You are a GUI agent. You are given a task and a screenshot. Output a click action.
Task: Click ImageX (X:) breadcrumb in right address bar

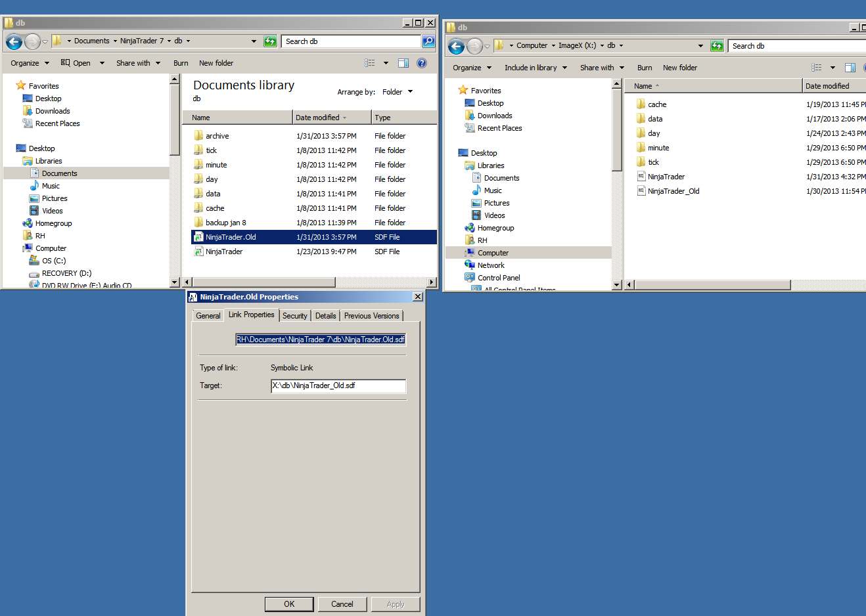577,45
